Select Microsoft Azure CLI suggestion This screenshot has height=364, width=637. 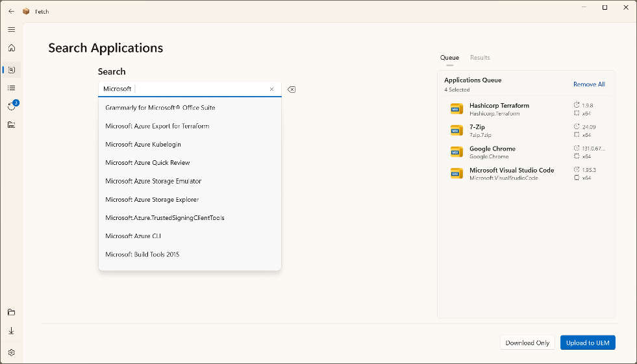pos(132,236)
